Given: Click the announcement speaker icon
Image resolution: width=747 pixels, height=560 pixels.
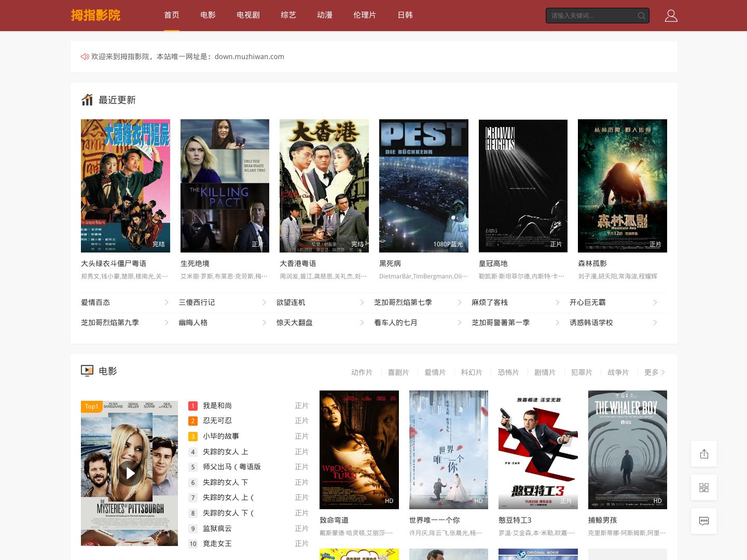Looking at the screenshot, I should (x=85, y=57).
